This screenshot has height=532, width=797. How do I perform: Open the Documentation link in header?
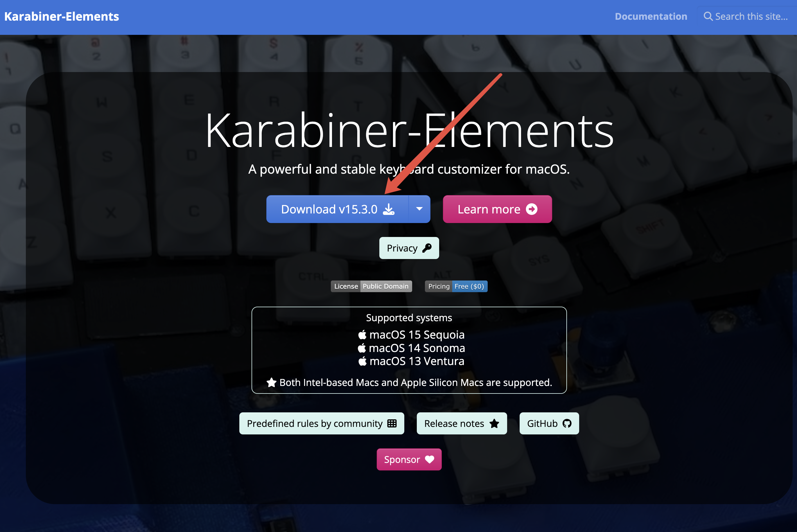651,16
